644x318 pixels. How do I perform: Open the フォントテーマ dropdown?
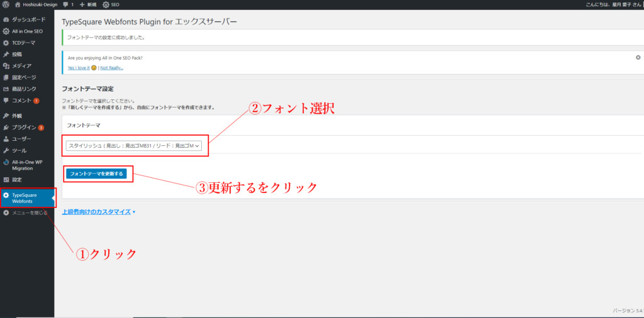coord(134,146)
